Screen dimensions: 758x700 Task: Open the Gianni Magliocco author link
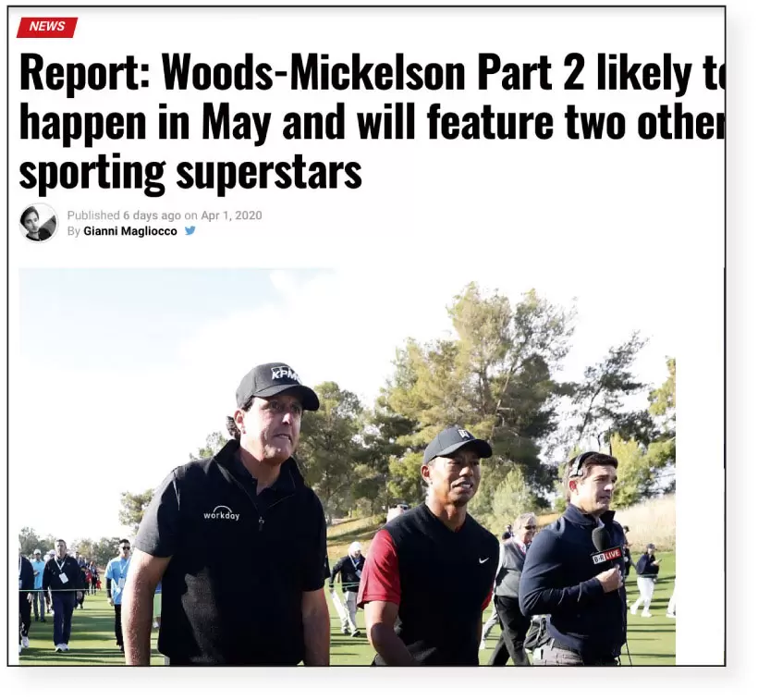(x=130, y=231)
